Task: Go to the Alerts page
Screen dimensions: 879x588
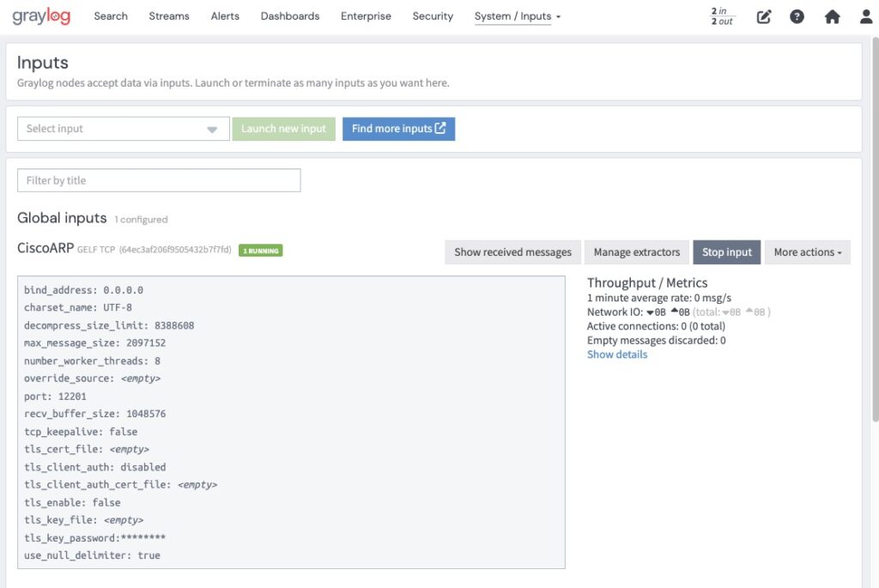Action: point(225,16)
